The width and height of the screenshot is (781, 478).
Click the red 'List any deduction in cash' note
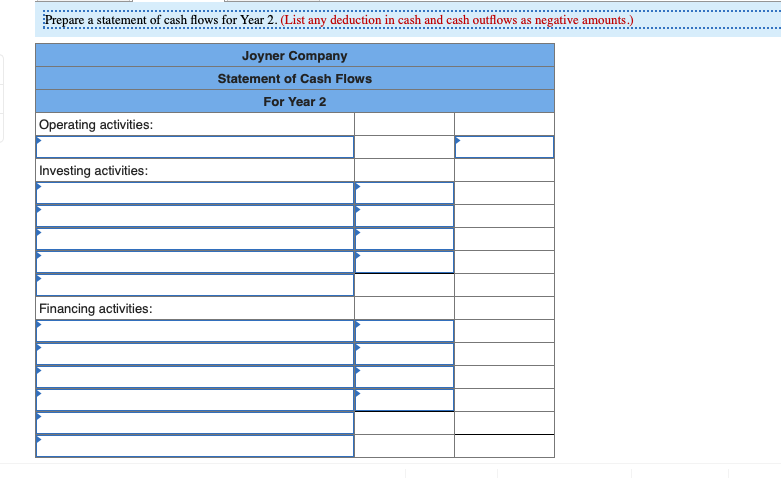tap(457, 20)
